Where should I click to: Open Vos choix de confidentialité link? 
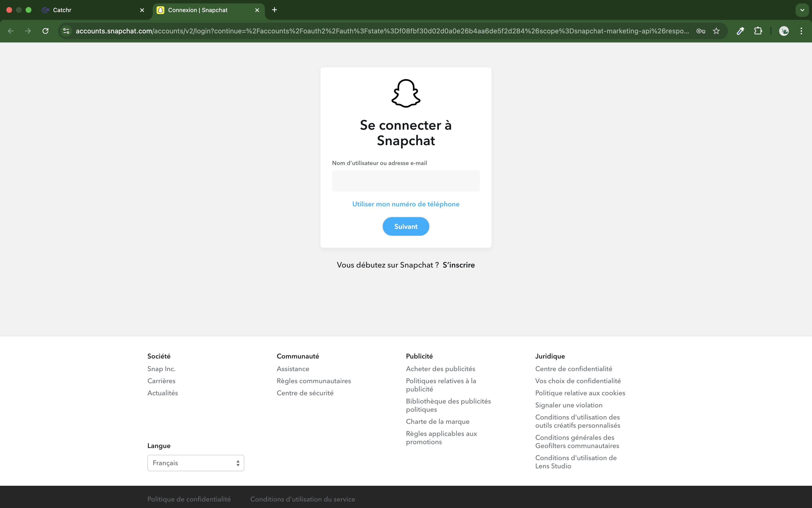coord(578,381)
